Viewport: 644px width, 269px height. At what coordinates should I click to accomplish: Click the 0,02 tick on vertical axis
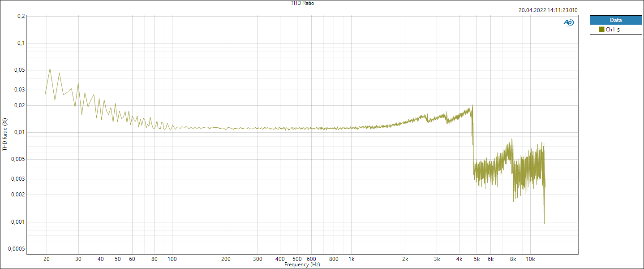coord(19,105)
